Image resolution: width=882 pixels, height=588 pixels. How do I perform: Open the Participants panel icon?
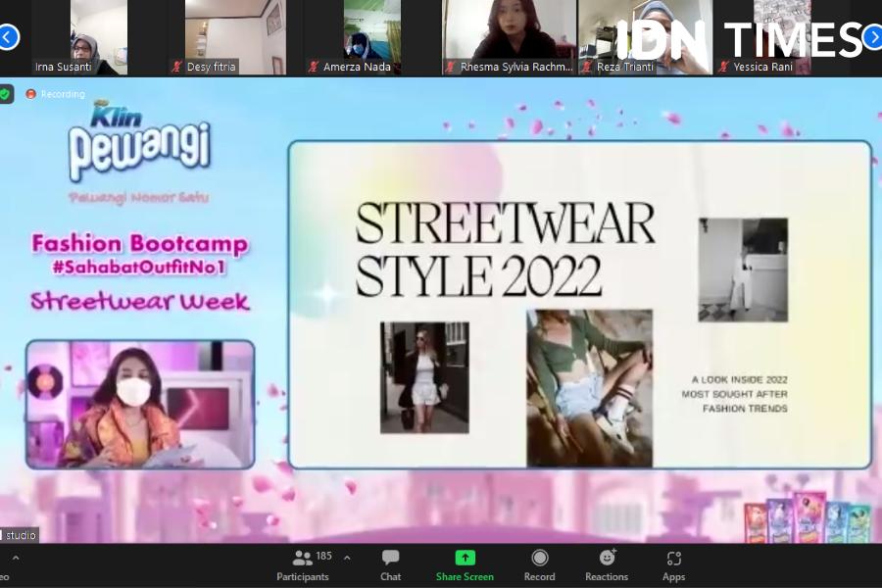(x=303, y=558)
